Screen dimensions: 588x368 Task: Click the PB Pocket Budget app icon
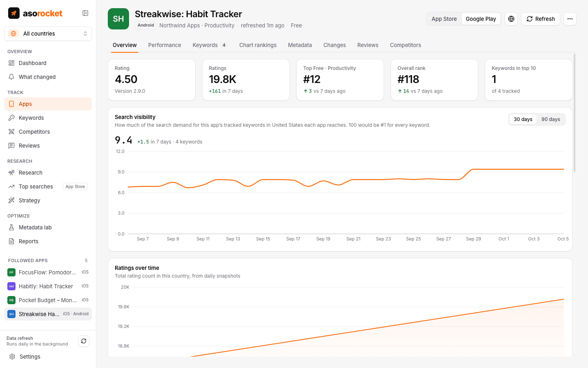[x=11, y=300]
